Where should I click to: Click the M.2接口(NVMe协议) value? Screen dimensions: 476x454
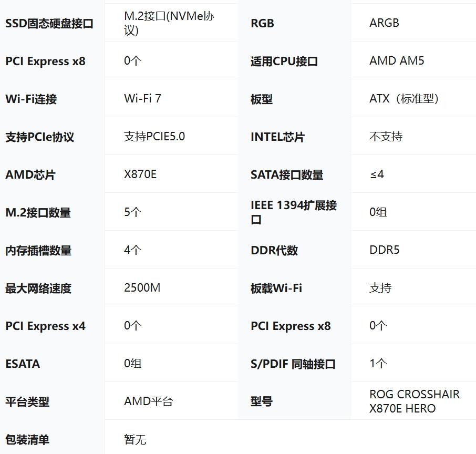(169, 23)
